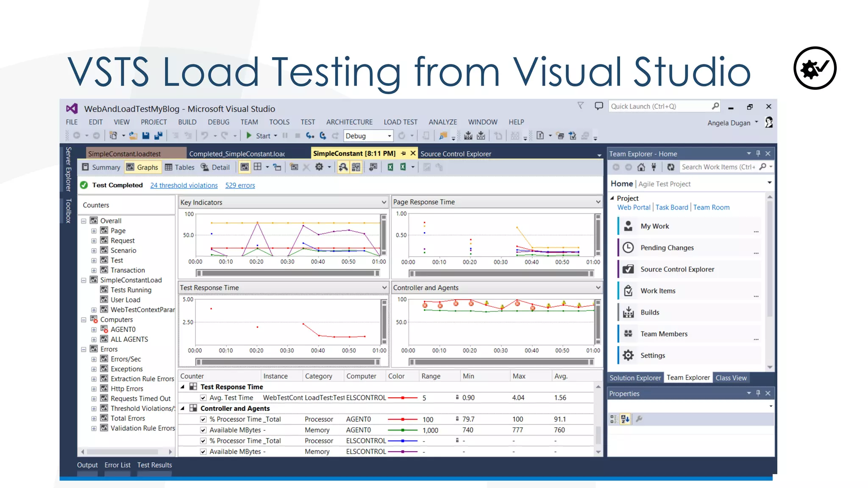Screen dimensions: 868x488
Task: Expand the Http Errors tree node
Action: [94, 389]
